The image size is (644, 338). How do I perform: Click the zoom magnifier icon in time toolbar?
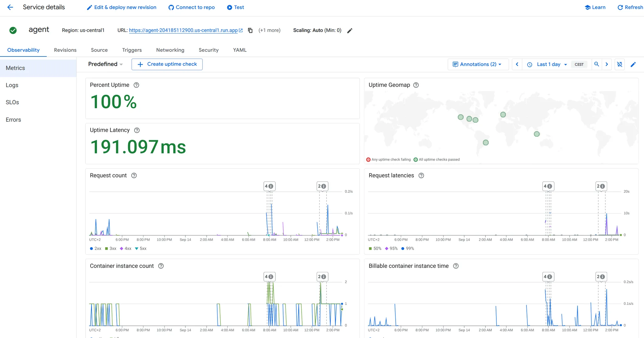click(x=597, y=64)
